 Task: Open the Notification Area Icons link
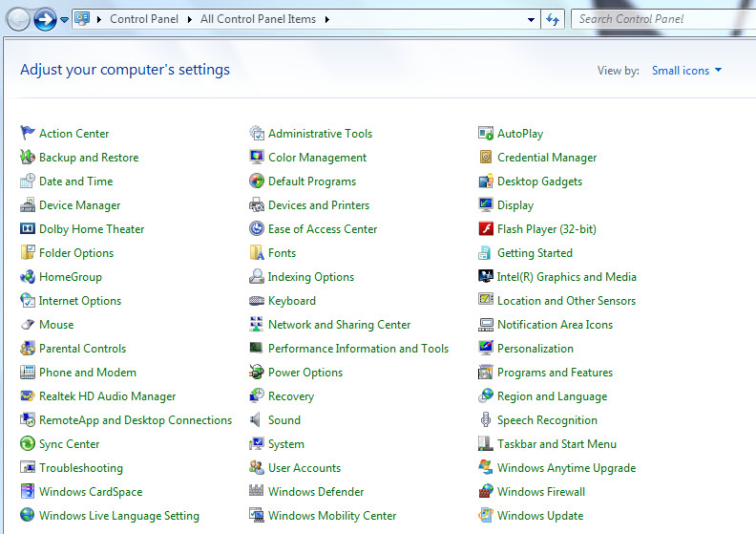pyautogui.click(x=555, y=325)
